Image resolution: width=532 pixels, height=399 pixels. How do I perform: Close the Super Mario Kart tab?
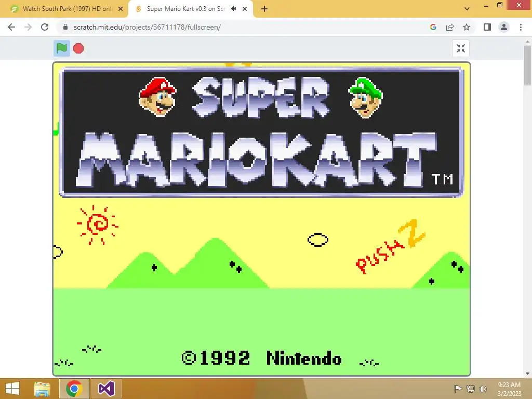[245, 9]
